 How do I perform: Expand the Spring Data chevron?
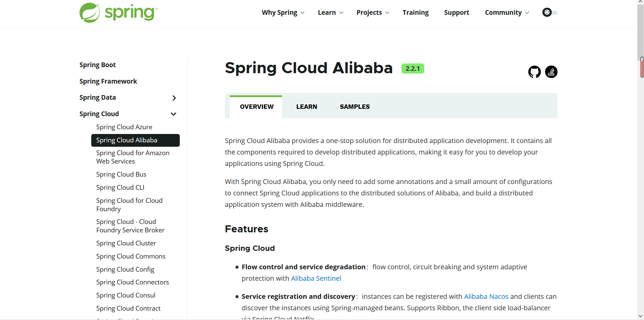tap(174, 98)
